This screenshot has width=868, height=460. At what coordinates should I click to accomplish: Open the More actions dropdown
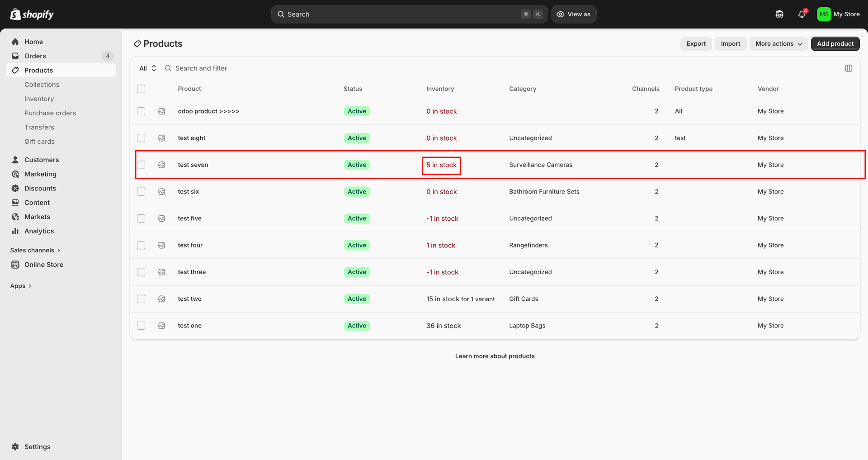[778, 44]
